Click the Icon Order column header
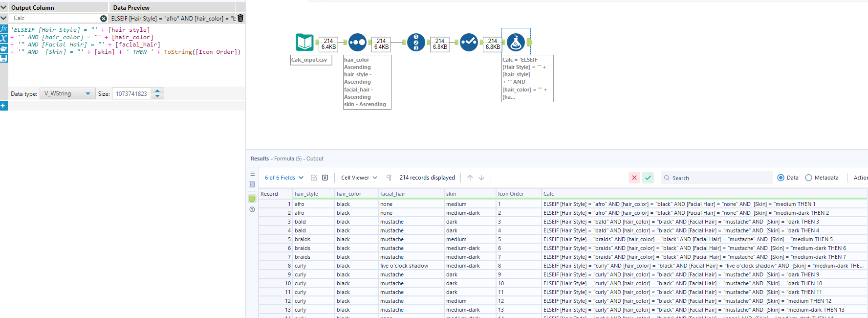868x318 pixels. click(519, 194)
